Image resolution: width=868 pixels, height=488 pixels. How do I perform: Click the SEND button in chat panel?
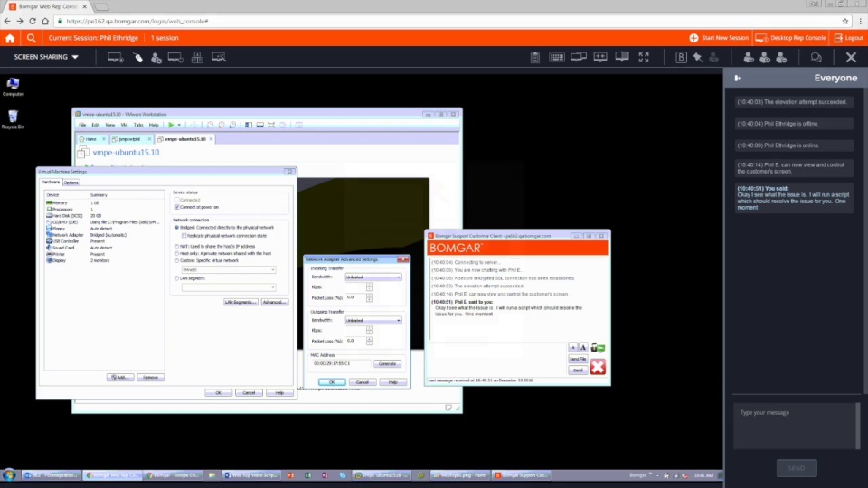(797, 468)
